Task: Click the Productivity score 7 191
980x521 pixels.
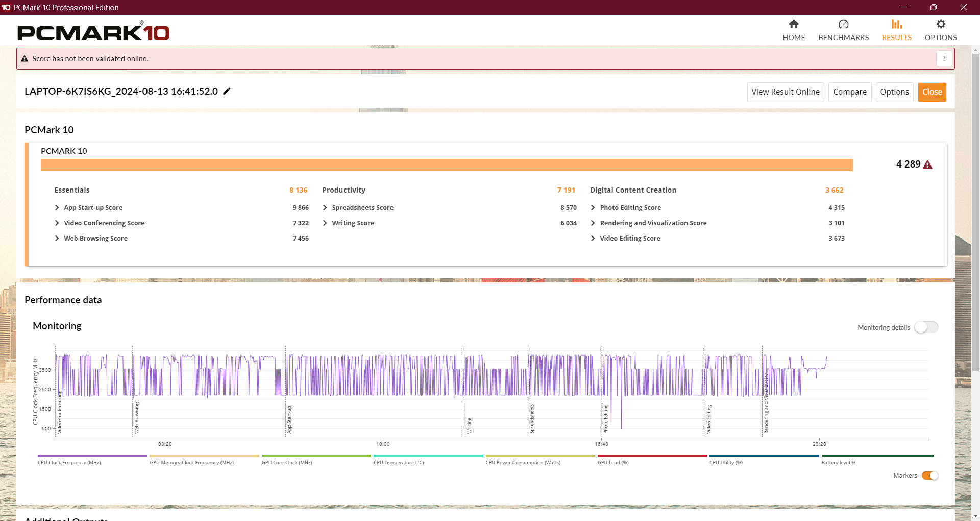Action: click(x=566, y=190)
